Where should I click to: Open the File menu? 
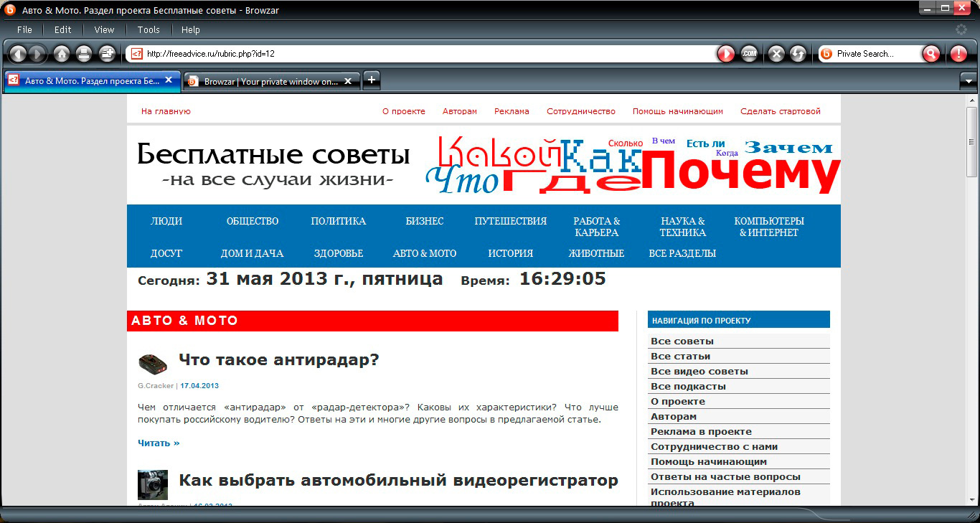point(24,29)
